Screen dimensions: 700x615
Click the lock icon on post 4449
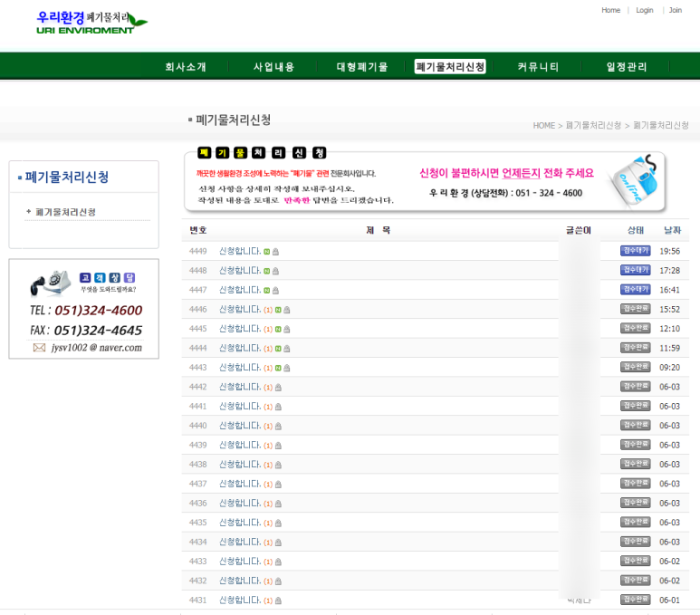[x=276, y=252]
